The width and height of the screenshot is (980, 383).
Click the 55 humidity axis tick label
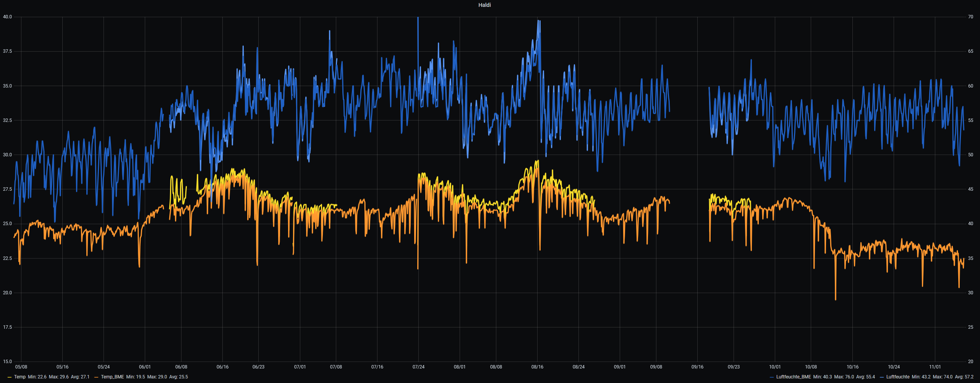click(970, 120)
